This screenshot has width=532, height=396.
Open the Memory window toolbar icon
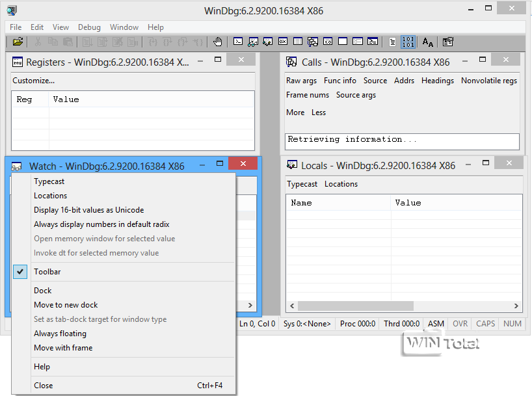click(298, 42)
